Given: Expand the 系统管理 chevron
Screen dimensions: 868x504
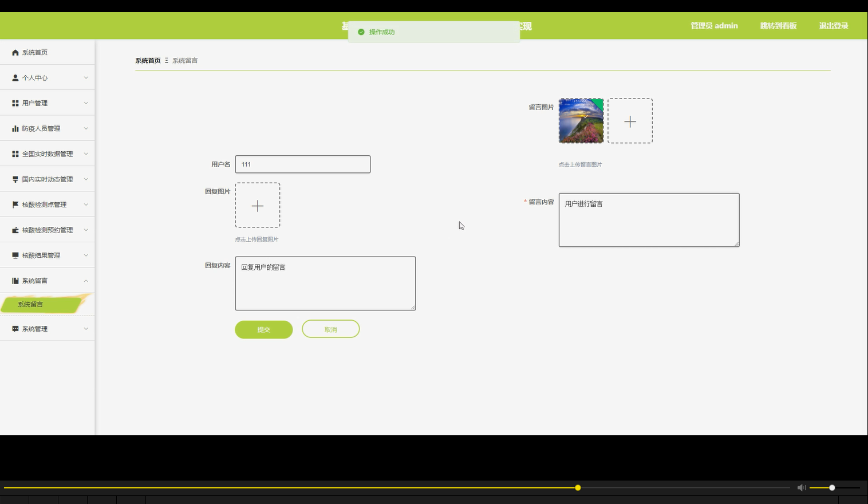Looking at the screenshot, I should pyautogui.click(x=86, y=329).
